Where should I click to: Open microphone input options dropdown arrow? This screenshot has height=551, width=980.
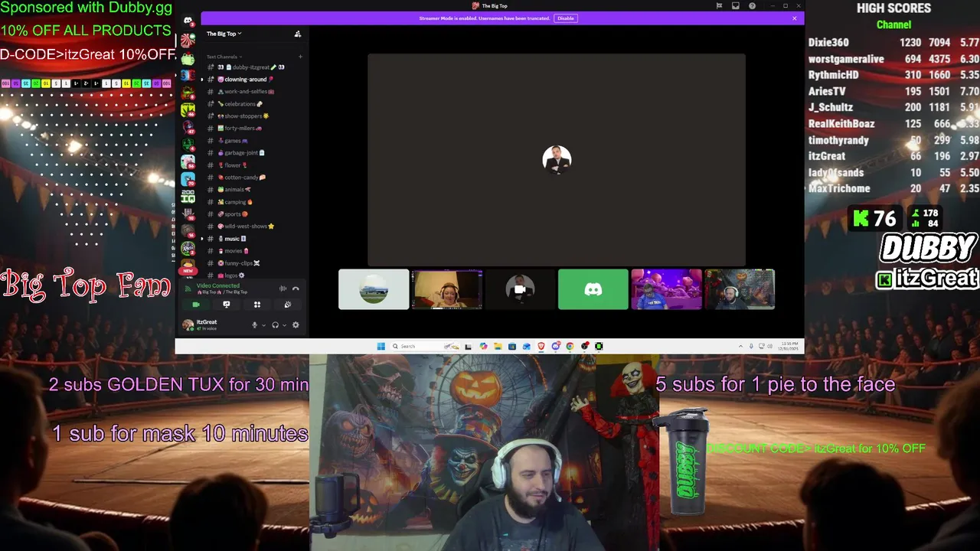pyautogui.click(x=264, y=325)
